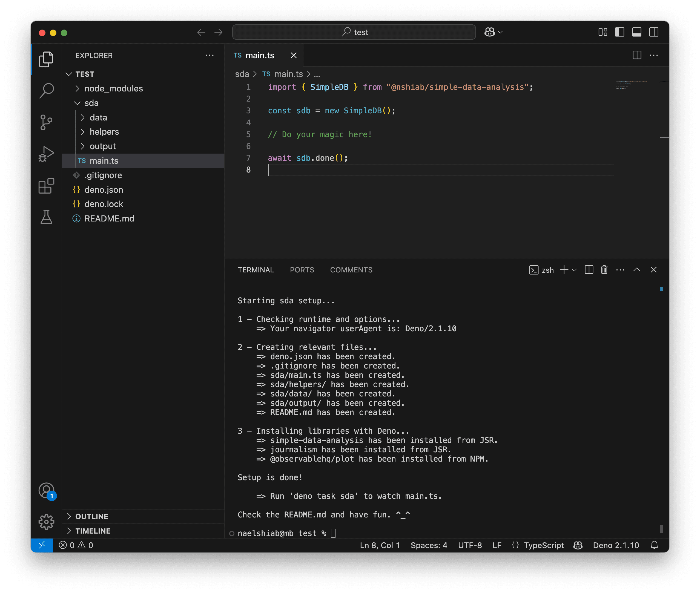Expand the OUTLINE section

pos(143,516)
